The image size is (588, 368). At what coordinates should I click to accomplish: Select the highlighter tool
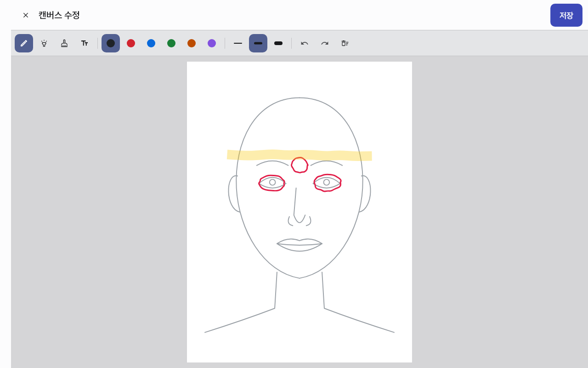(44, 43)
